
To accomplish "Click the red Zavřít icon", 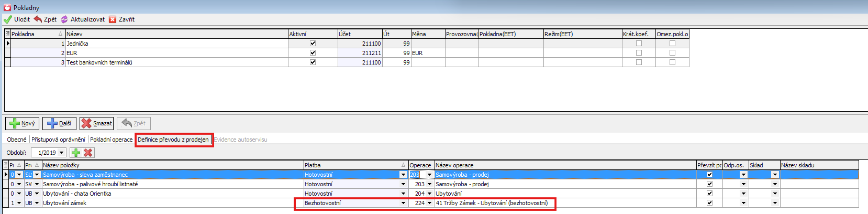I will [x=113, y=19].
